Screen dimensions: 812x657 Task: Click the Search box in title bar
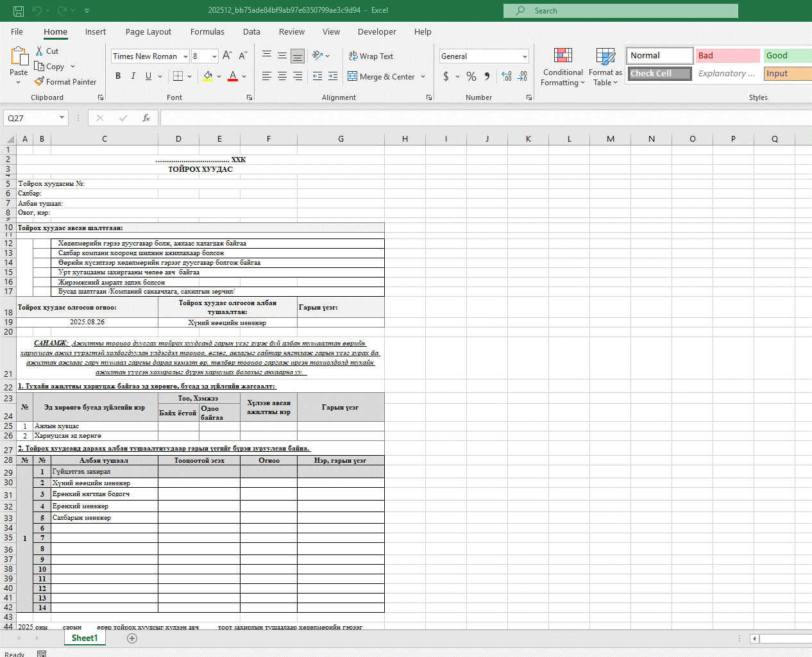point(620,11)
